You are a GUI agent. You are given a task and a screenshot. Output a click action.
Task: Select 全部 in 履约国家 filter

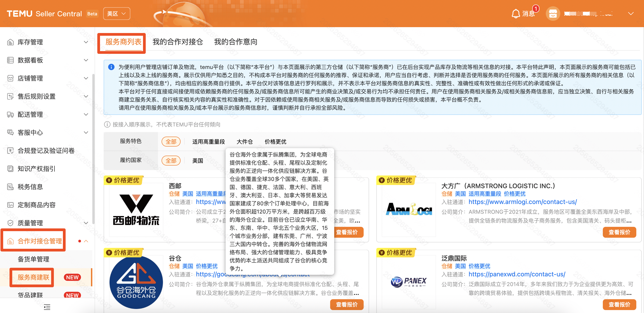(171, 161)
